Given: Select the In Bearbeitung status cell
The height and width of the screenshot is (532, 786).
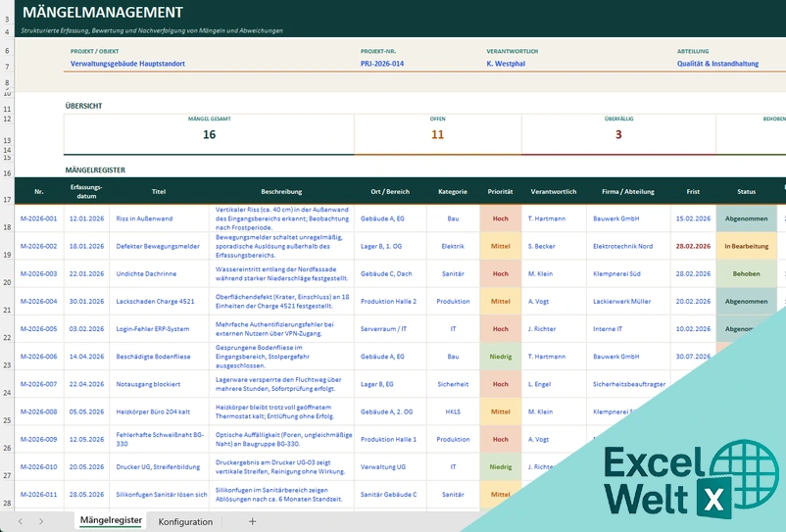Looking at the screenshot, I should point(747,246).
